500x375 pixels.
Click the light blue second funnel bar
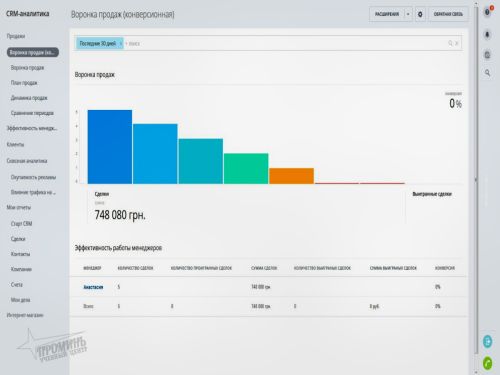pos(155,154)
